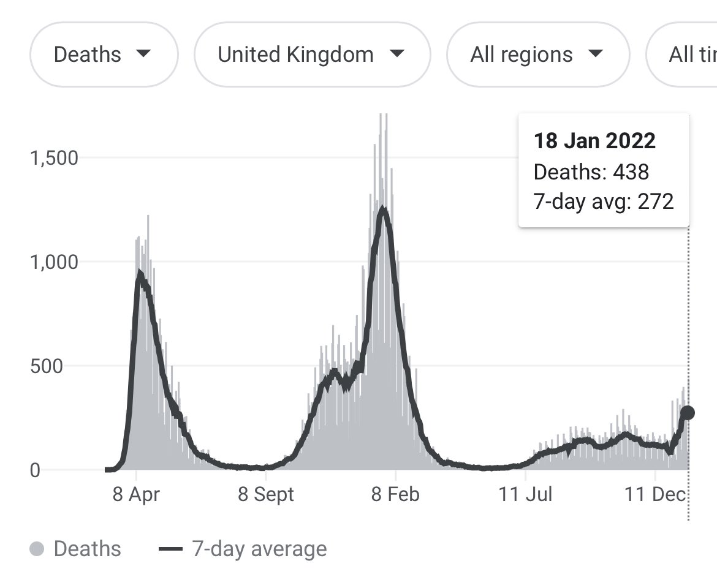Click the 11 Jul axis label
The width and height of the screenshot is (717, 588).
[x=526, y=494]
